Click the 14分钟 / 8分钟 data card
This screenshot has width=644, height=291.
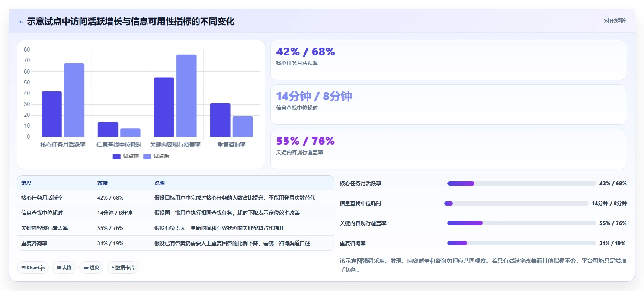point(449,104)
